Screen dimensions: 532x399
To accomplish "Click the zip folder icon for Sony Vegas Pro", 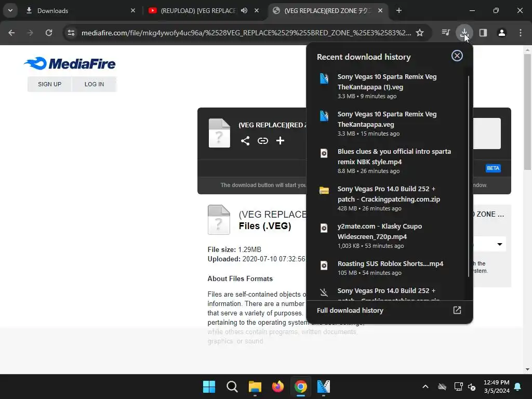I will tap(324, 190).
